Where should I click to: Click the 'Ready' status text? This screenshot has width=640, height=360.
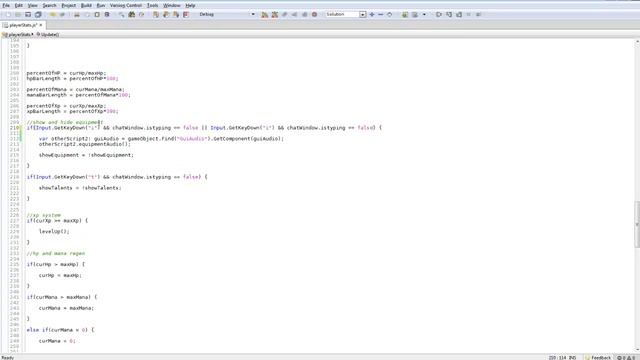pyautogui.click(x=8, y=358)
